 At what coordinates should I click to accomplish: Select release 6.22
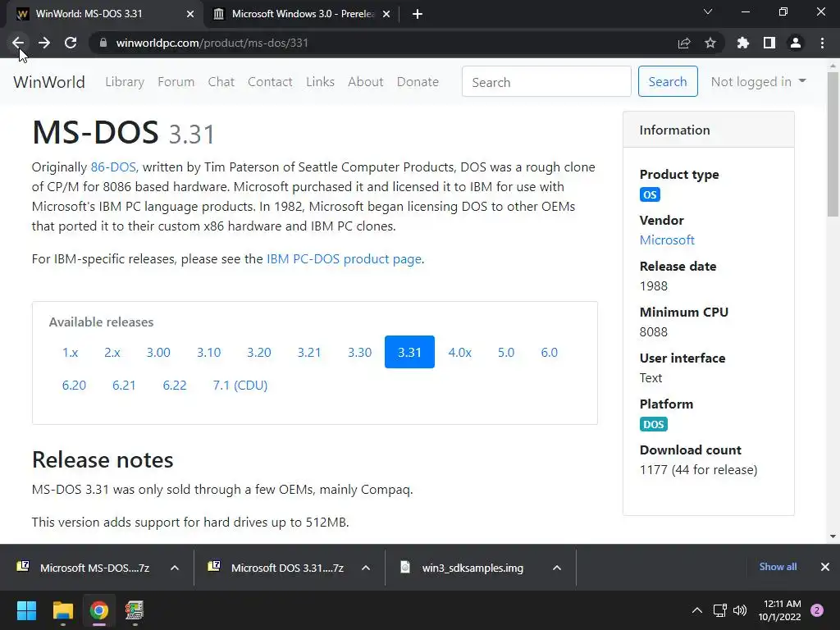(175, 386)
